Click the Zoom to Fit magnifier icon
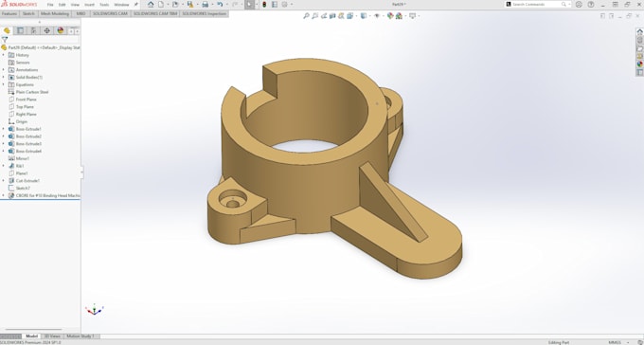The width and height of the screenshot is (644, 345). pyautogui.click(x=306, y=15)
